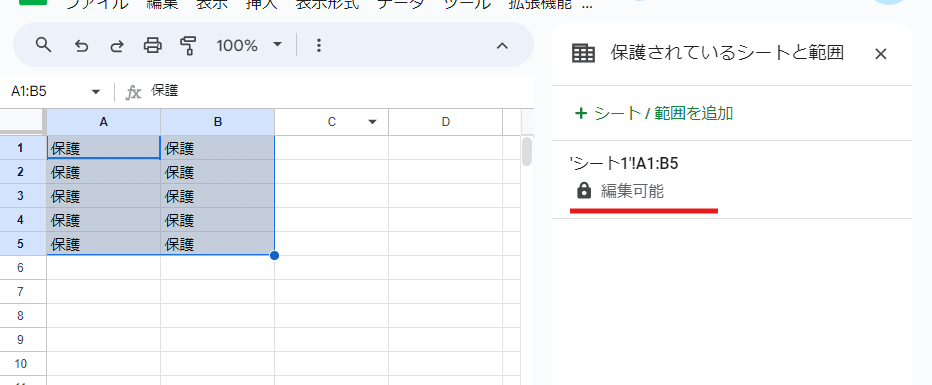Open the ツール menu
932x385 pixels.
pyautogui.click(x=466, y=4)
